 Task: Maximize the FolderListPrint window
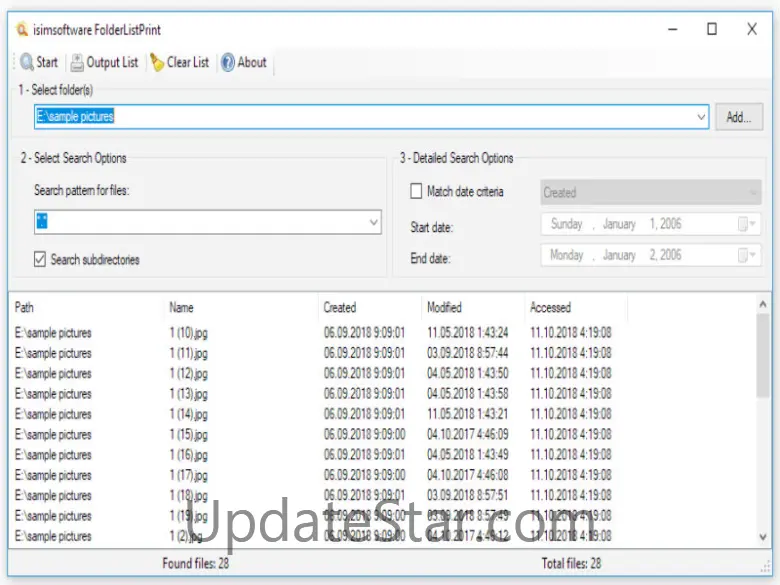click(712, 29)
